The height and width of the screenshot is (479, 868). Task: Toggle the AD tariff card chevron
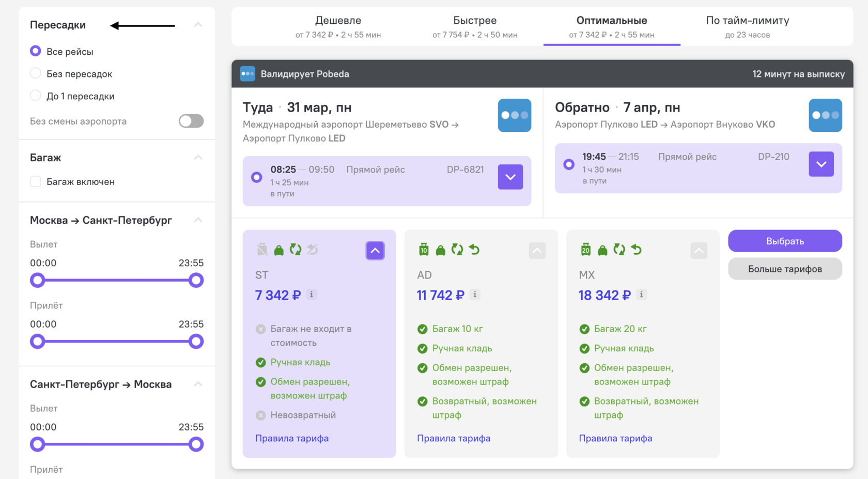pyautogui.click(x=537, y=251)
